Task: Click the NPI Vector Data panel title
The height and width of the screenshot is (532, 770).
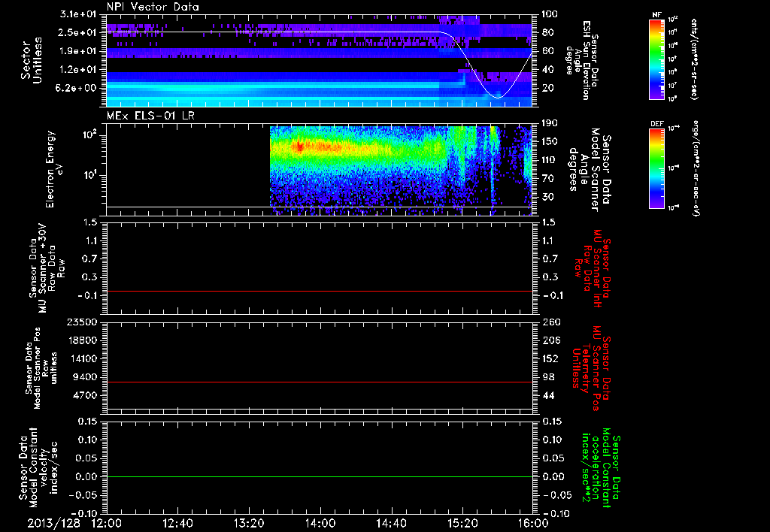Action: point(153,7)
